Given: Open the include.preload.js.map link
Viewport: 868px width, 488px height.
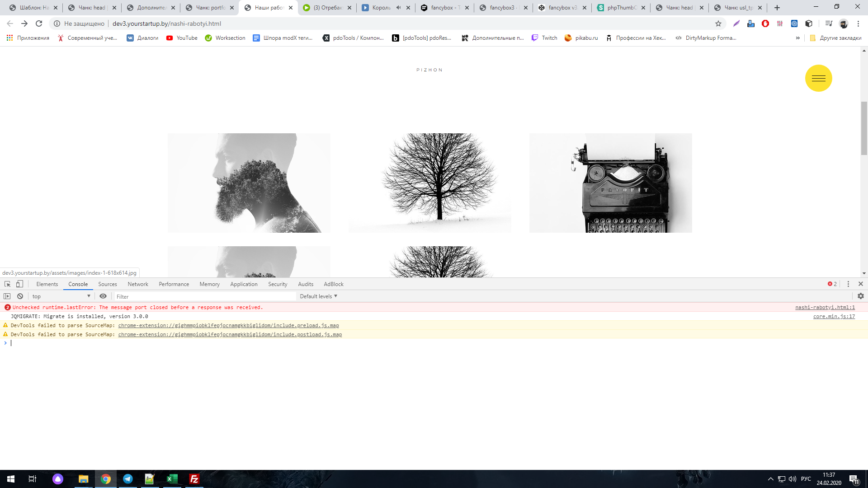Looking at the screenshot, I should point(228,325).
